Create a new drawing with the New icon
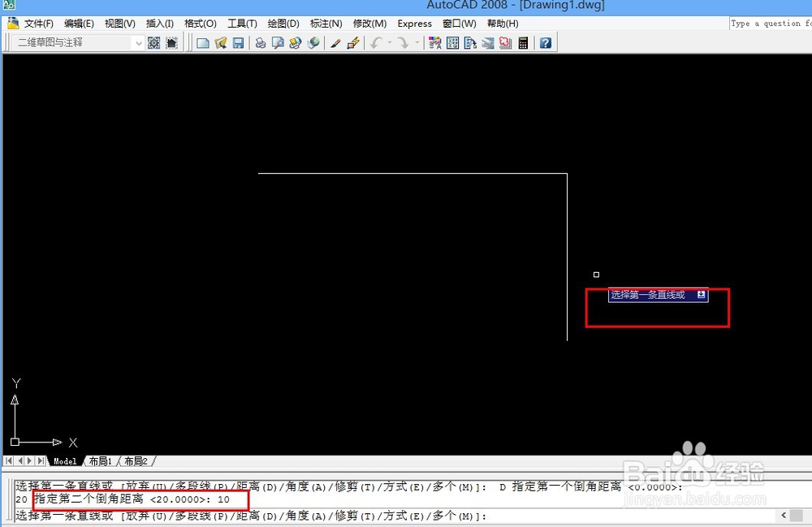Screen dimensions: 812x527 coord(203,43)
